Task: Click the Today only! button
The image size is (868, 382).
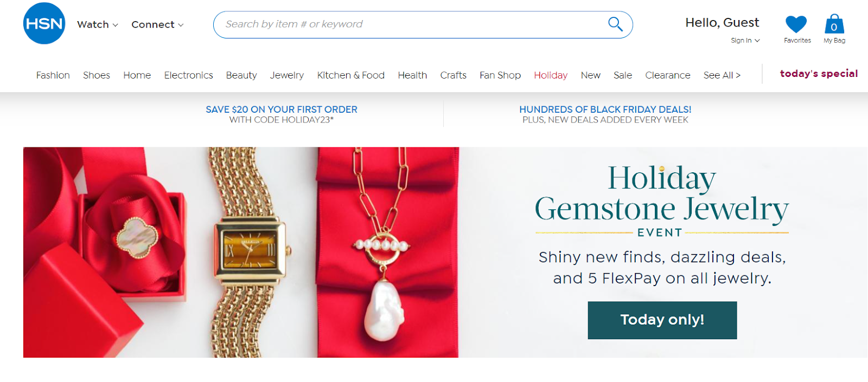Action: [x=662, y=320]
